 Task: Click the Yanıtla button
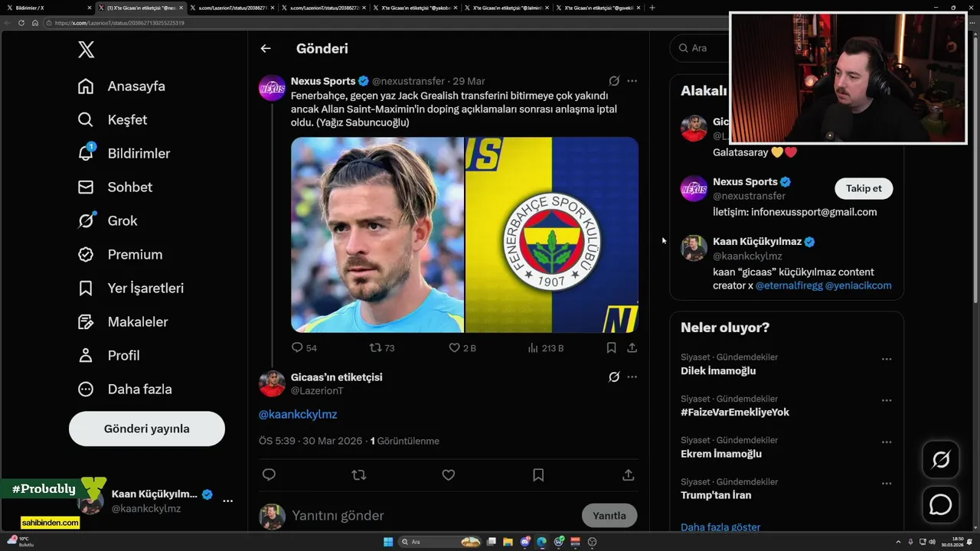click(x=609, y=516)
